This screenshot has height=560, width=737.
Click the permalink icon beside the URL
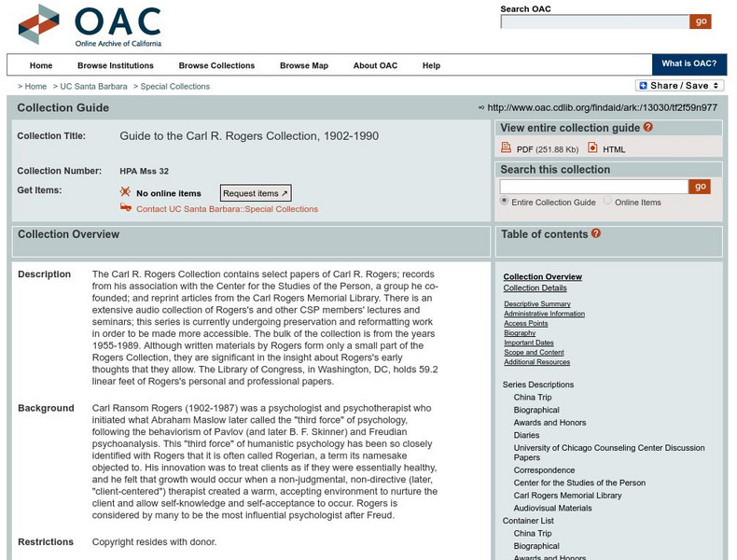coord(481,107)
